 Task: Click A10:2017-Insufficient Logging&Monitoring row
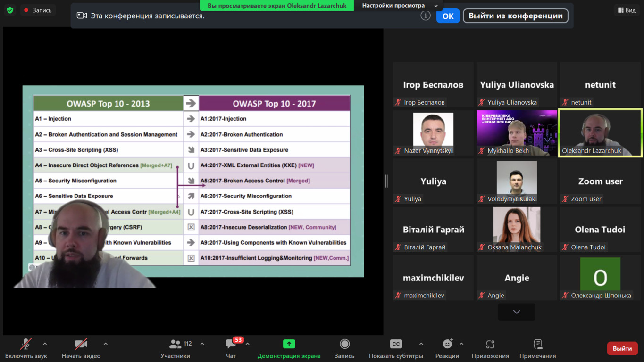[x=274, y=258]
